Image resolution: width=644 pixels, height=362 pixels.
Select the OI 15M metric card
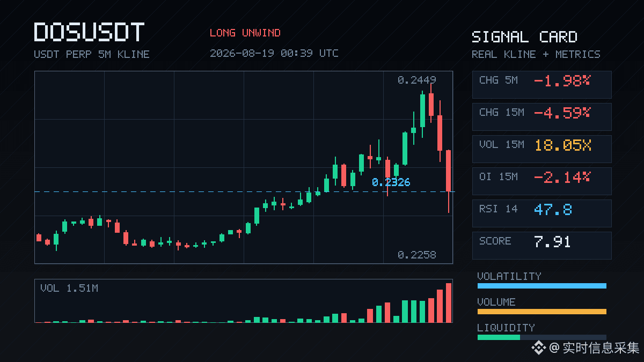click(x=541, y=181)
